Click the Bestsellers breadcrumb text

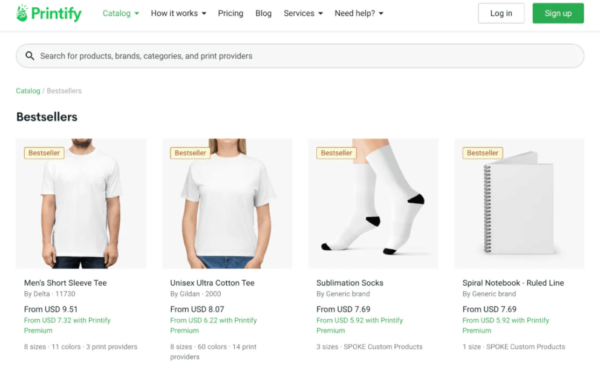(x=64, y=91)
